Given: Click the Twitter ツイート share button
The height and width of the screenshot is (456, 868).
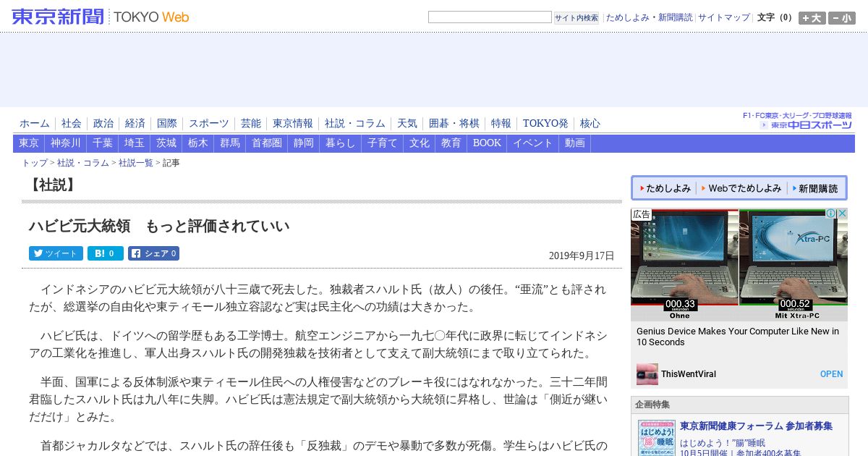Looking at the screenshot, I should pyautogui.click(x=56, y=253).
